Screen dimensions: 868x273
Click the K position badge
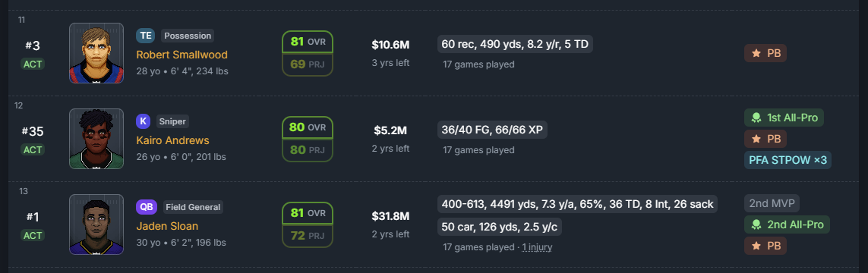click(x=143, y=121)
